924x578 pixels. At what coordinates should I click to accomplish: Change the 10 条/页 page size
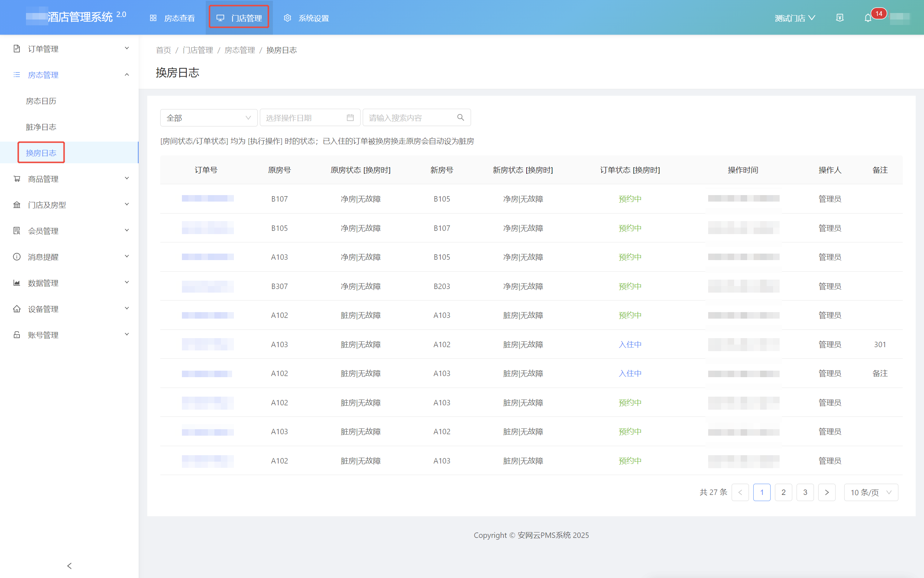tap(871, 492)
